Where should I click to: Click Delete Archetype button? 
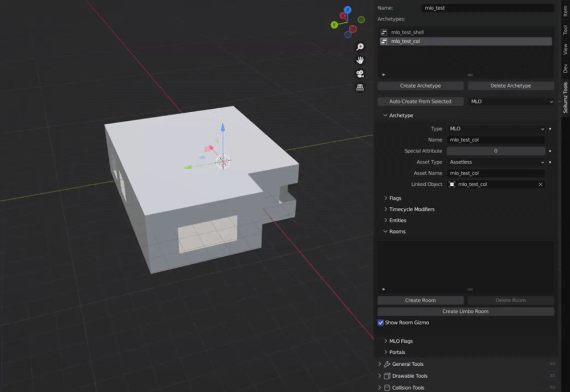tap(511, 86)
